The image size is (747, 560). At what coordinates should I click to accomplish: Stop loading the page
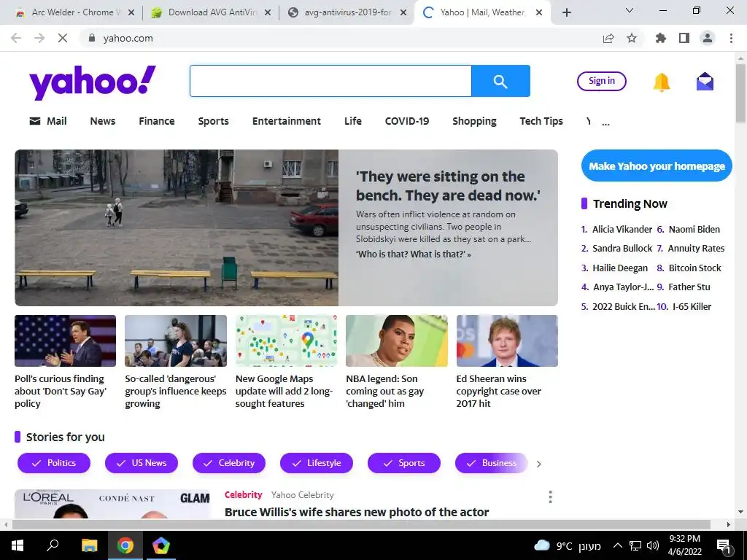point(63,38)
